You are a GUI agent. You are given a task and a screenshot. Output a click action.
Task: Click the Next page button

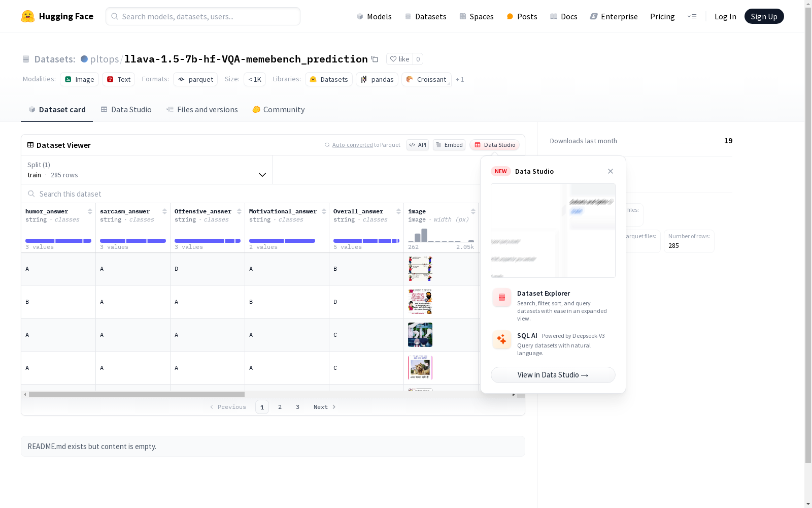click(325, 407)
